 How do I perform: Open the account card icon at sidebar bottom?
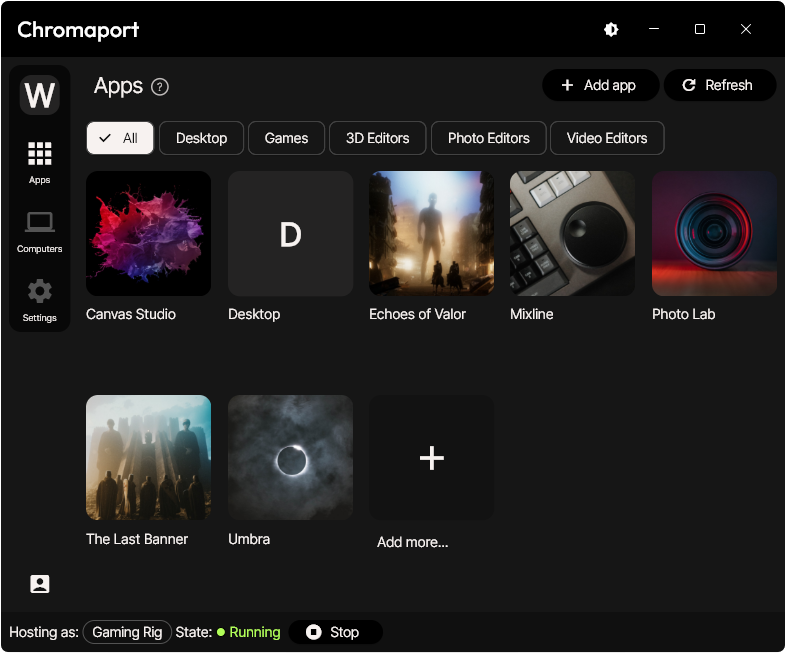40,584
